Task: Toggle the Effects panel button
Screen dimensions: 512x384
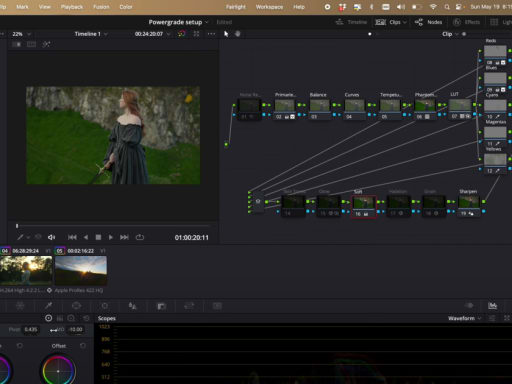Action: pyautogui.click(x=466, y=22)
